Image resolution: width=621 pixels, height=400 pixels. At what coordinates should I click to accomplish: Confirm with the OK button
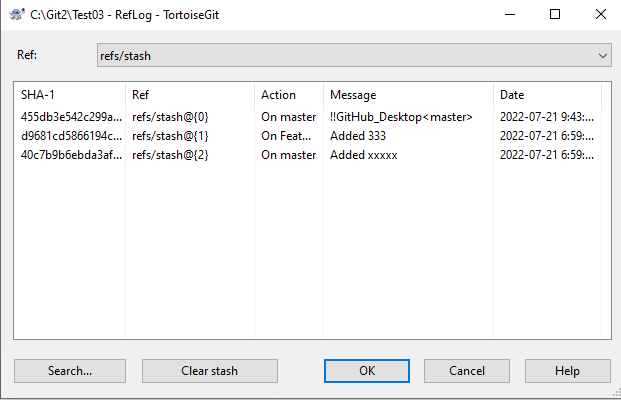(x=367, y=371)
